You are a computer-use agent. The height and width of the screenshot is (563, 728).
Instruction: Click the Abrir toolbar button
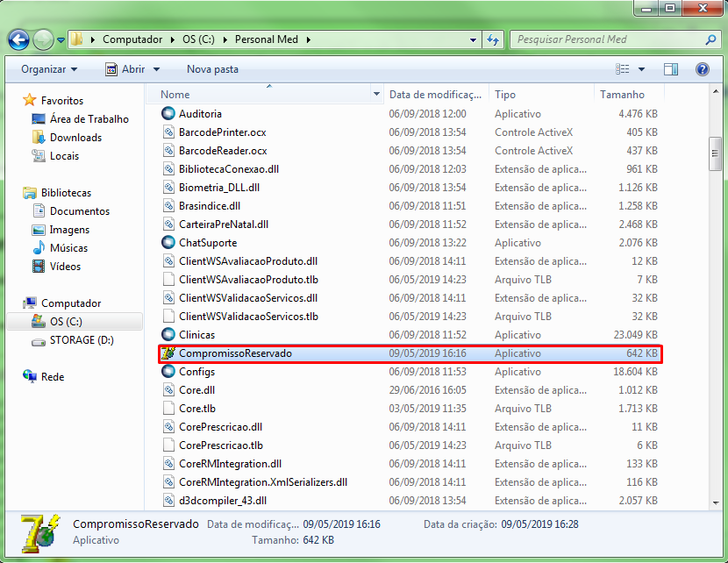coord(125,69)
